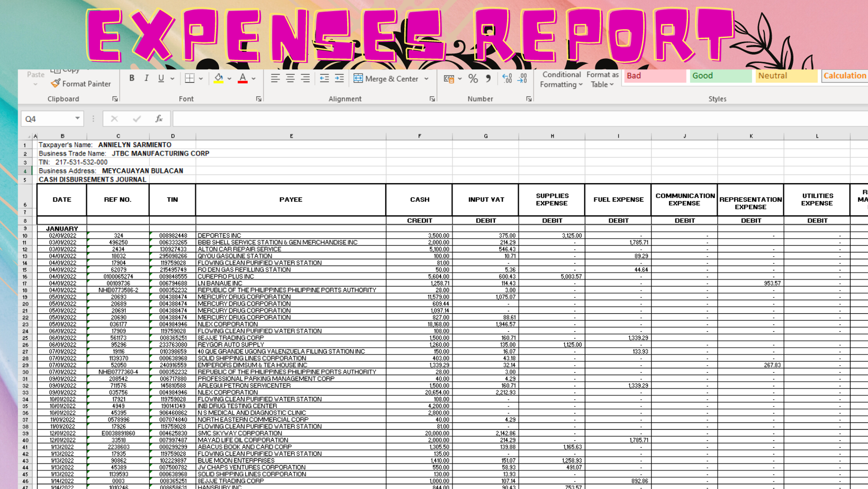
Task: Expand the Fill Color dropdown arrow
Action: pos(230,79)
